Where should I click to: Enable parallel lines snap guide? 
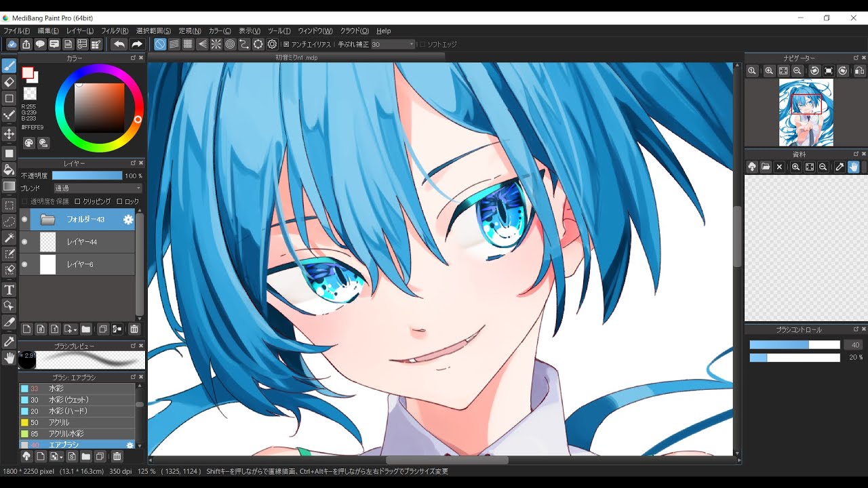point(174,44)
